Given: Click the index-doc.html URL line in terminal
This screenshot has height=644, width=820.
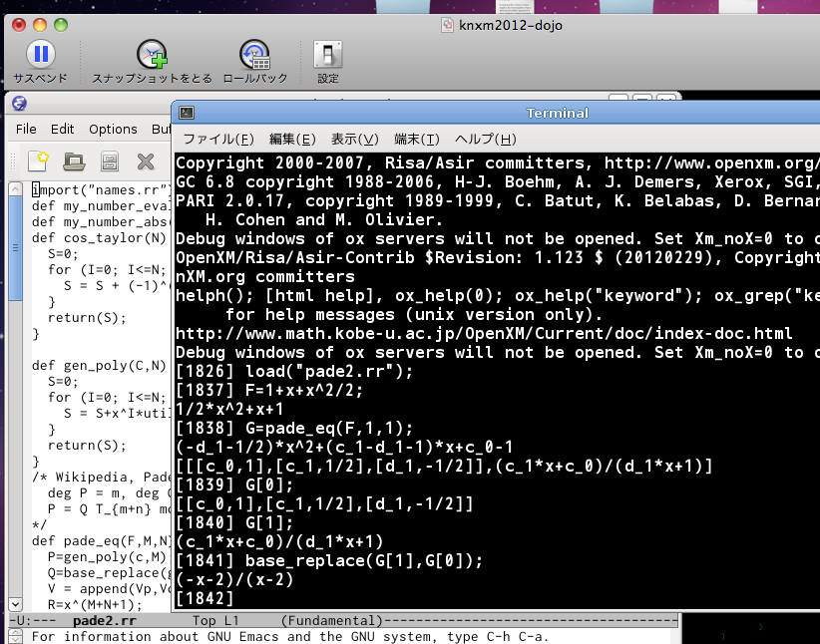Looking at the screenshot, I should coord(484,334).
